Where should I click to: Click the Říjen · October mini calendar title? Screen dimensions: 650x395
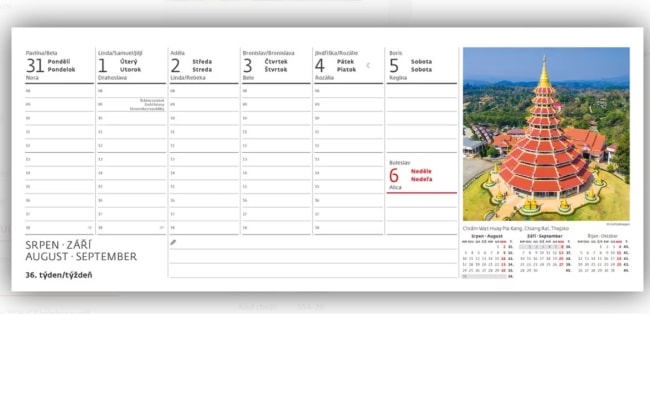click(x=603, y=236)
